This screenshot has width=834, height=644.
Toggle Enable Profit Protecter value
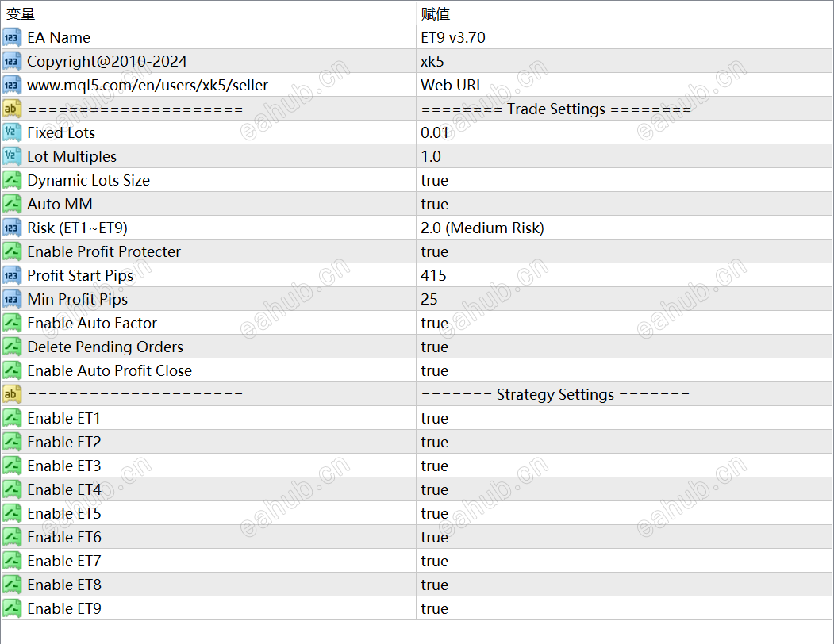(625, 251)
